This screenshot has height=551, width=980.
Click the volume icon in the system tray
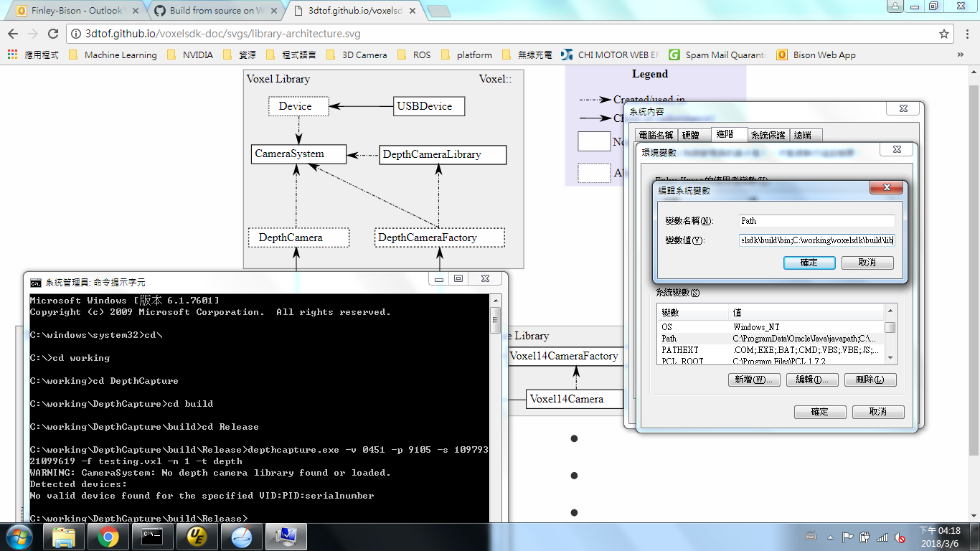pyautogui.click(x=900, y=537)
